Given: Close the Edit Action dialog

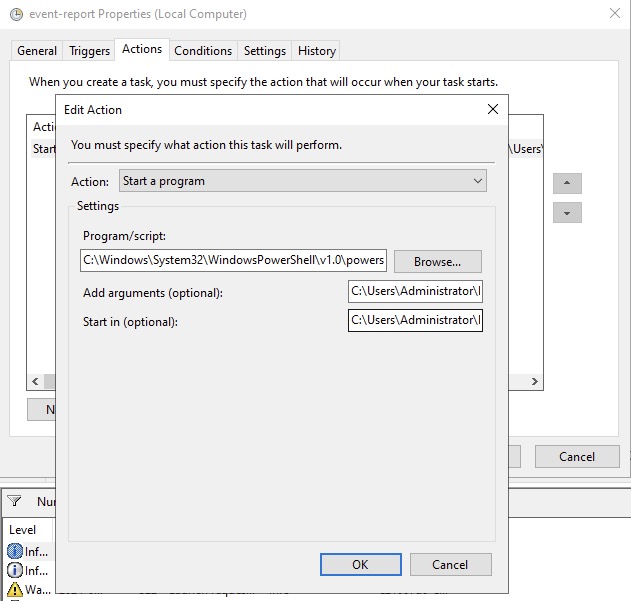Looking at the screenshot, I should pyautogui.click(x=492, y=109).
